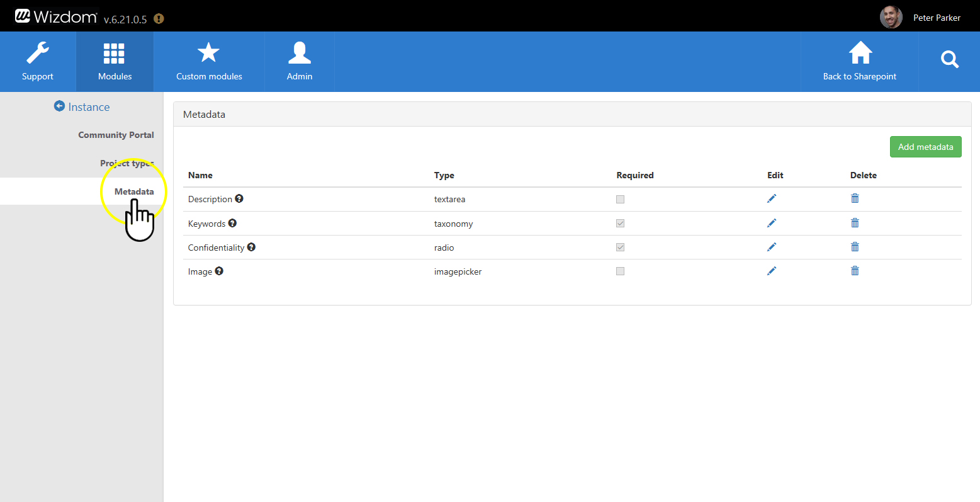Edit the Confidentiality metadata row
The height and width of the screenshot is (502, 980).
(x=772, y=247)
